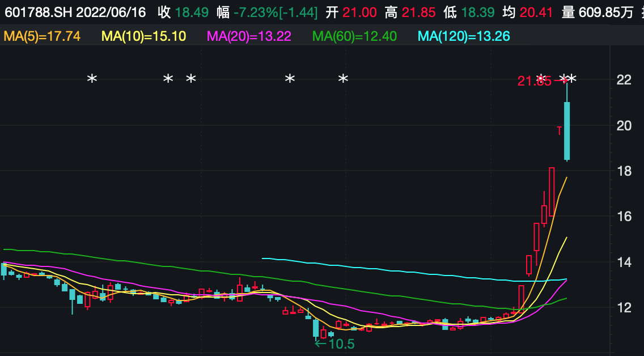Click the low price 18.39
Image resolution: width=644 pixels, height=356 pixels.
478,12
